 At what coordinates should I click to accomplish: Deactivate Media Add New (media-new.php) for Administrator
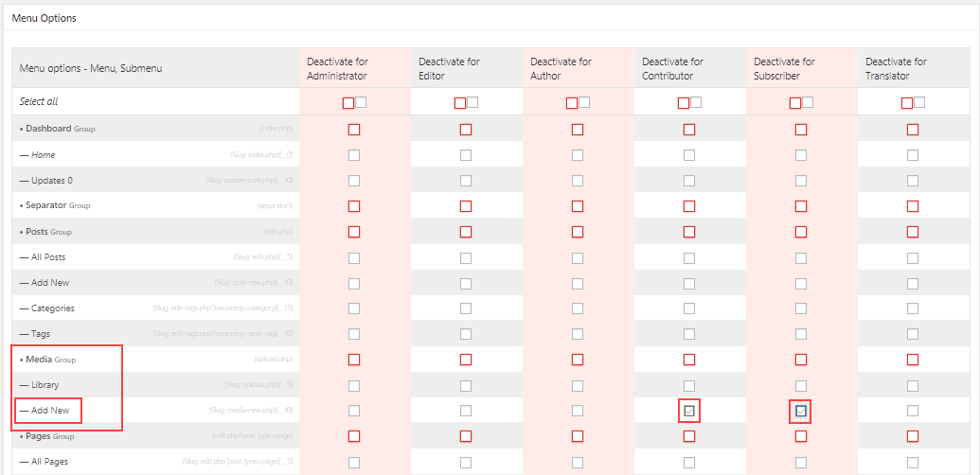pos(354,411)
